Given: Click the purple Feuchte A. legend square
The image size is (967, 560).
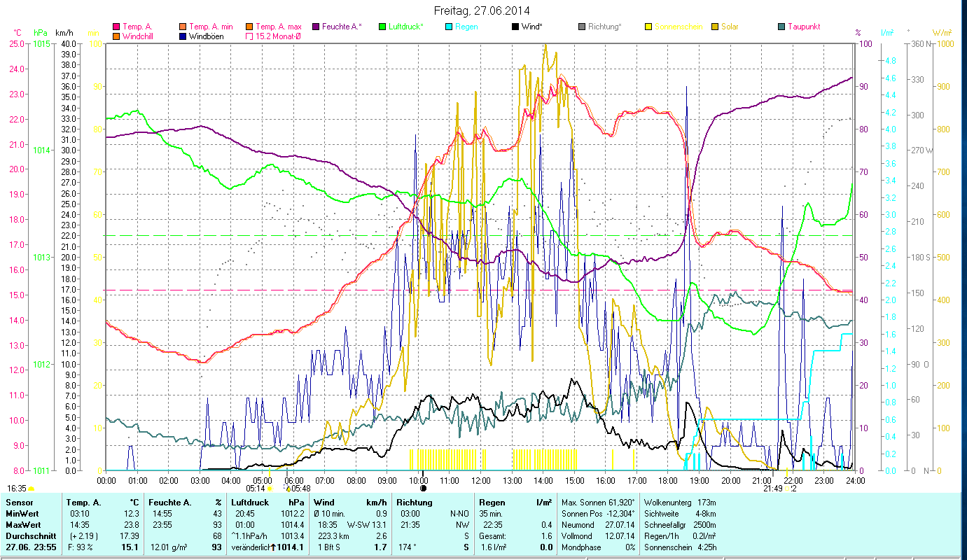Looking at the screenshot, I should pos(316,27).
